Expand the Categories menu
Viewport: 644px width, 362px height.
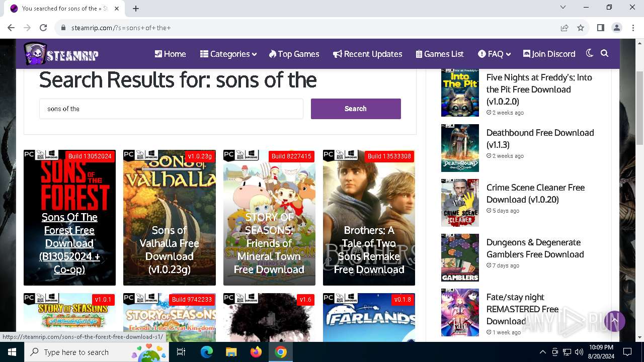click(x=228, y=54)
